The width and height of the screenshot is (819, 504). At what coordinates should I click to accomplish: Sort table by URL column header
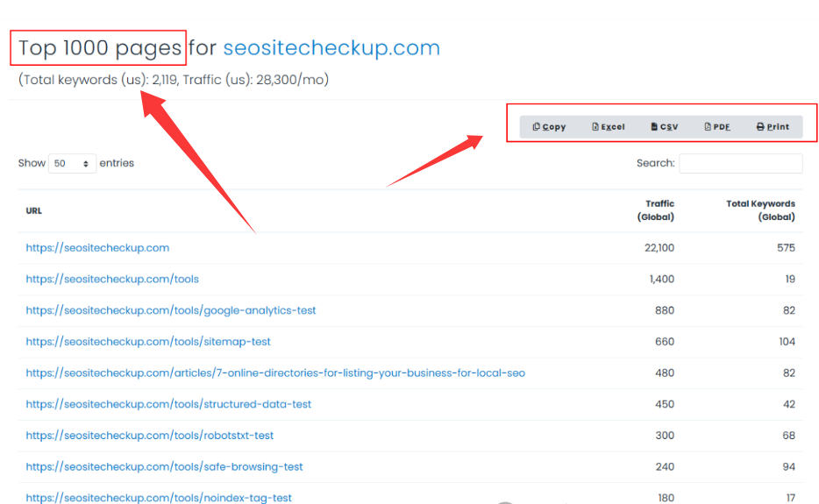click(x=34, y=211)
